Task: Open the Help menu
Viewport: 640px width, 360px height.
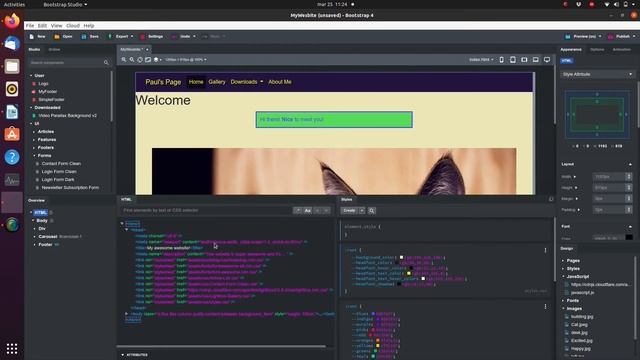Action: click(x=89, y=25)
